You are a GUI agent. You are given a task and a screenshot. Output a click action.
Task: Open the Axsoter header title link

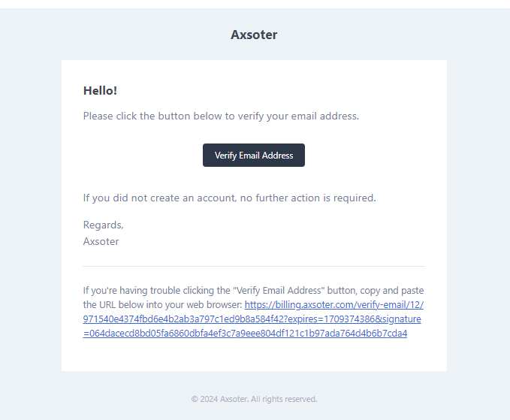click(x=254, y=35)
